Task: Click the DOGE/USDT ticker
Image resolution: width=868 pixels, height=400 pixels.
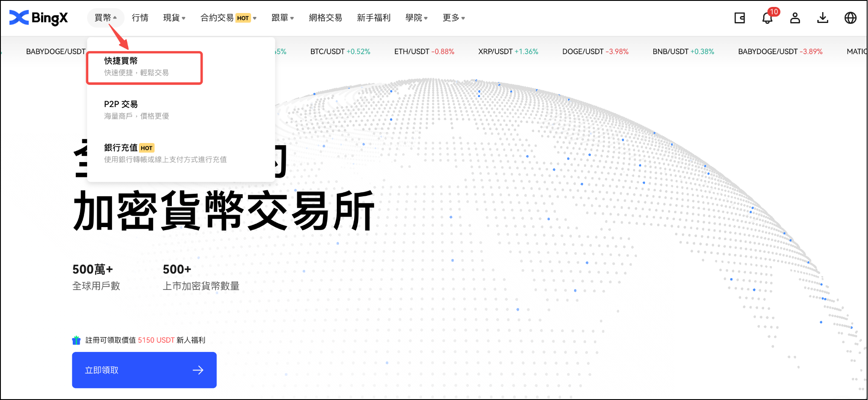Action: (595, 52)
